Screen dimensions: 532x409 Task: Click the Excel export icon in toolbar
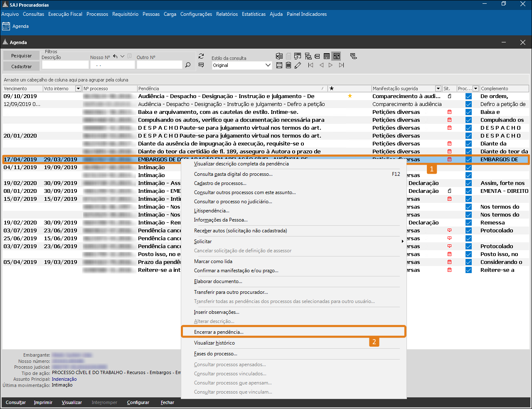(279, 56)
